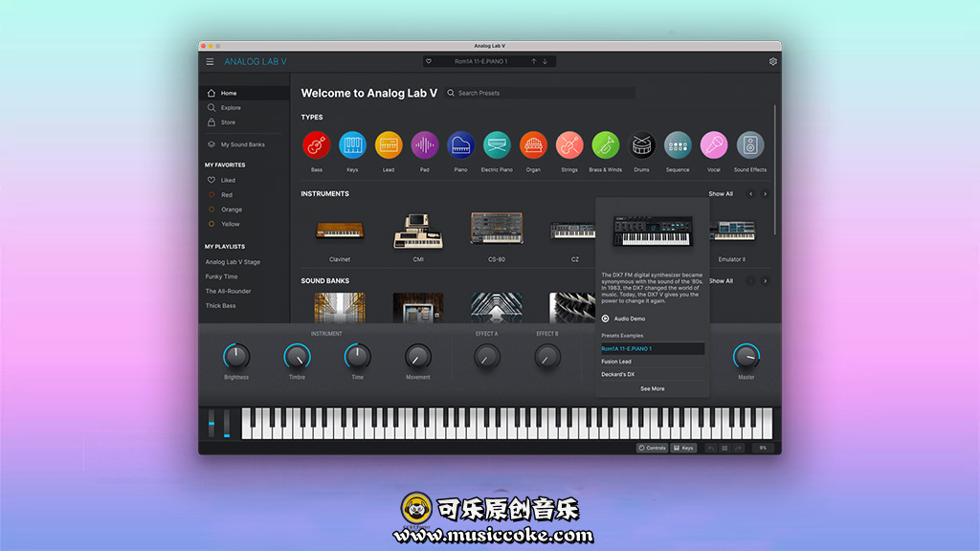Open The All-Rounder playlist

[228, 291]
